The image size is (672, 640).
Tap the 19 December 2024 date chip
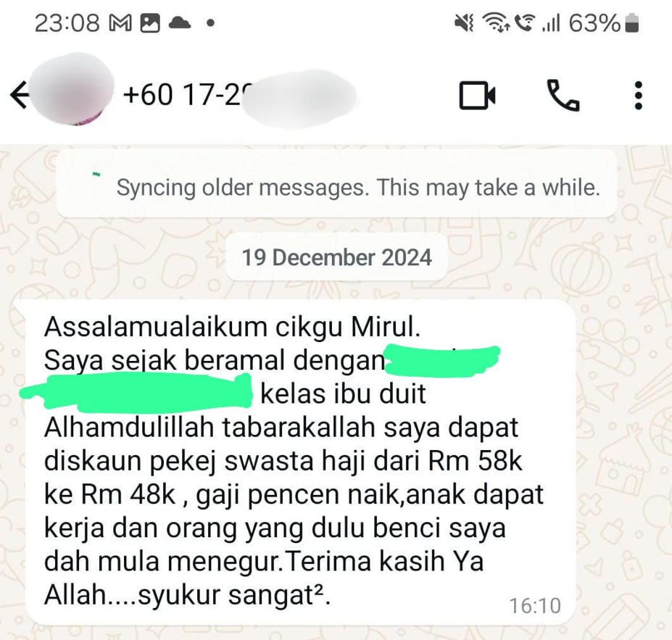[336, 257]
